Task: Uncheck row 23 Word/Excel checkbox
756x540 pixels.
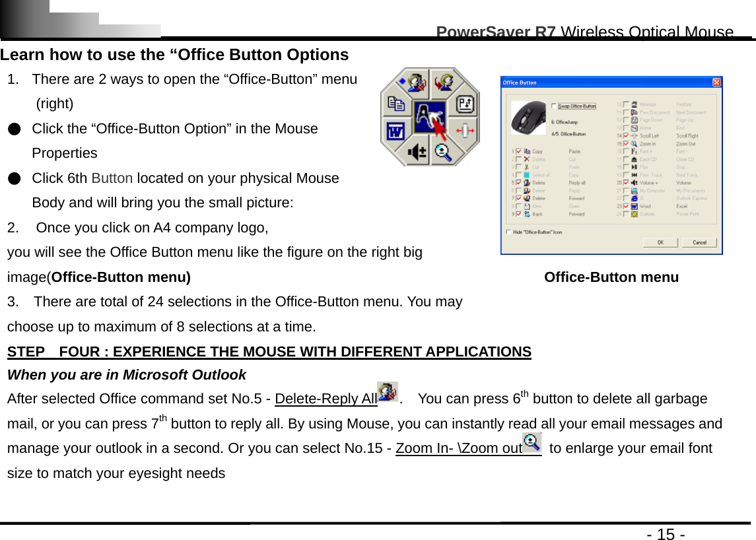Action: pos(627,207)
